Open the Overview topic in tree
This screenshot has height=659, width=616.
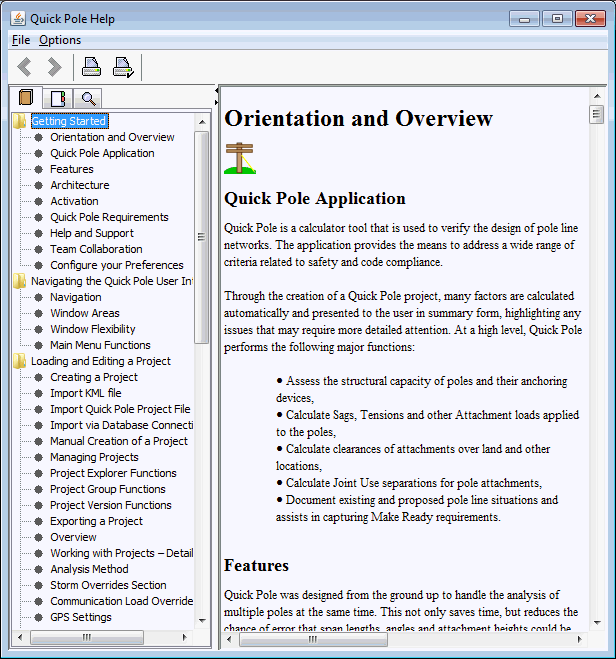coord(74,537)
